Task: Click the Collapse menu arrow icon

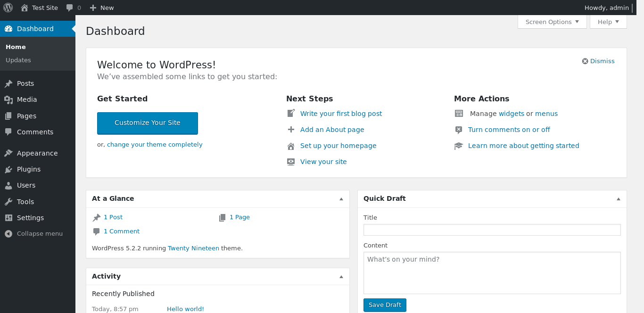Action: click(8, 234)
